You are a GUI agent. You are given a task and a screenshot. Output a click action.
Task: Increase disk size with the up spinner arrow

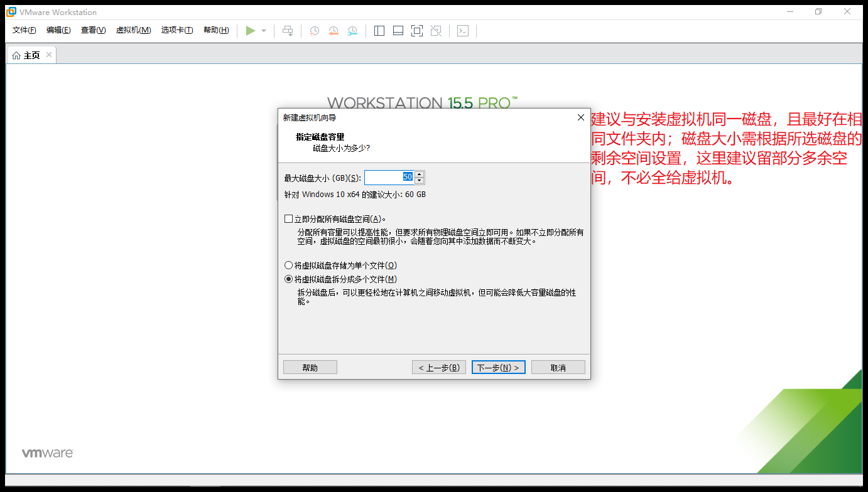[x=420, y=174]
